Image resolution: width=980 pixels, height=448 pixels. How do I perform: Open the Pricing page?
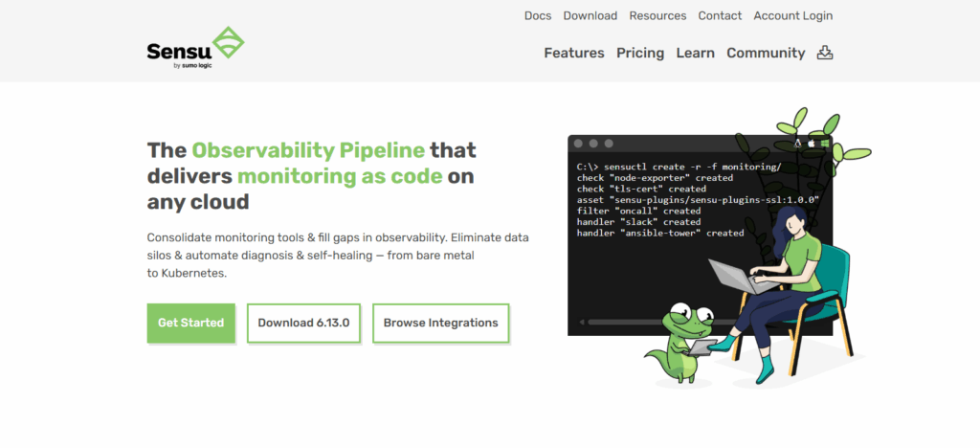640,54
